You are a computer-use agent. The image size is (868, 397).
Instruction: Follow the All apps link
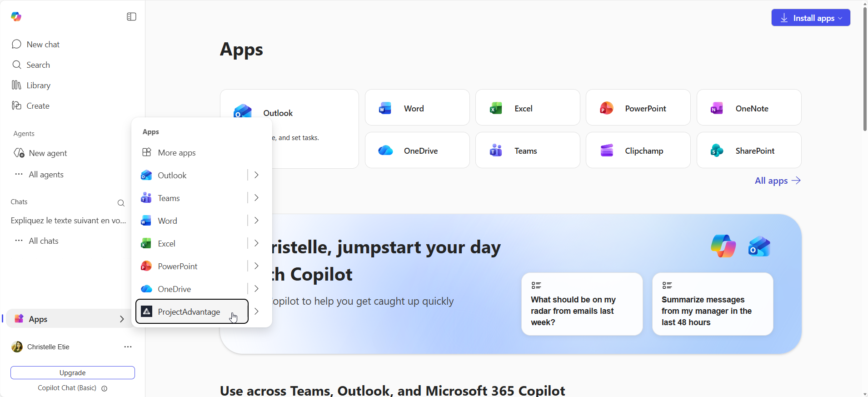(x=778, y=181)
